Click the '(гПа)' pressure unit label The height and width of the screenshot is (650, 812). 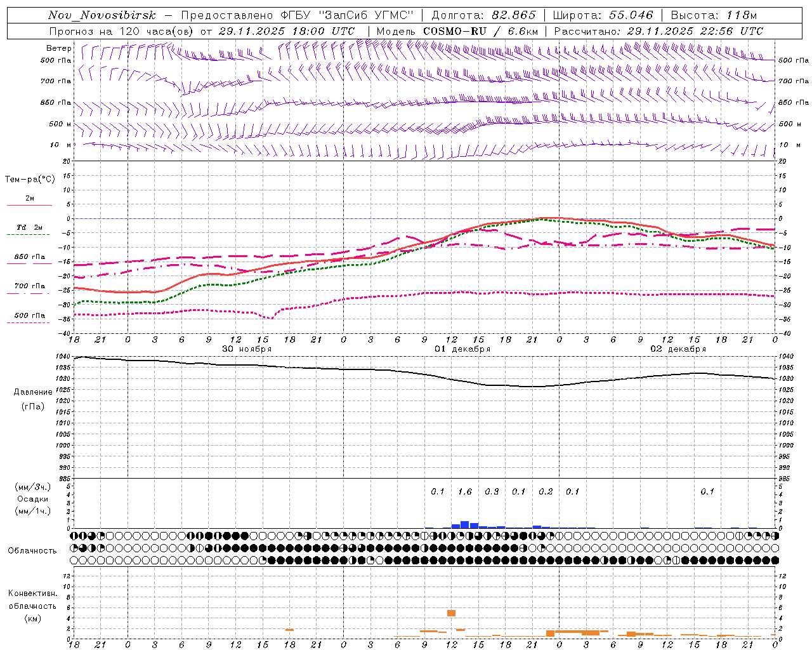(x=33, y=406)
